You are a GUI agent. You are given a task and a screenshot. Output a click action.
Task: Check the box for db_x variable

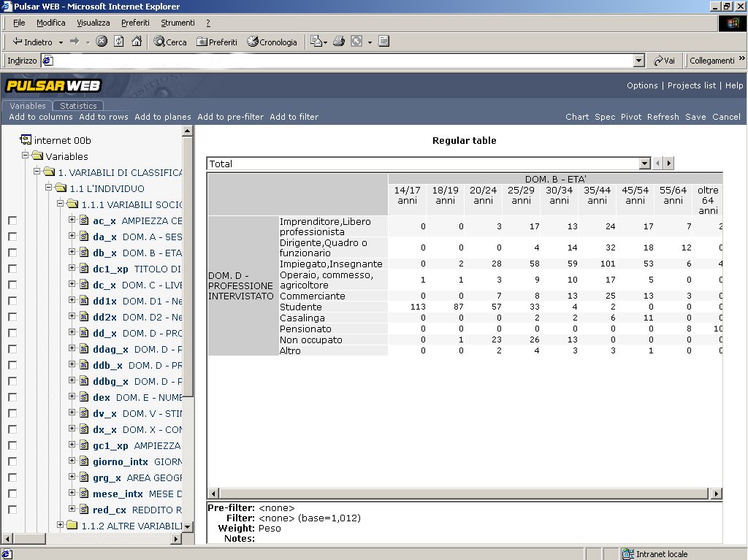click(x=12, y=253)
